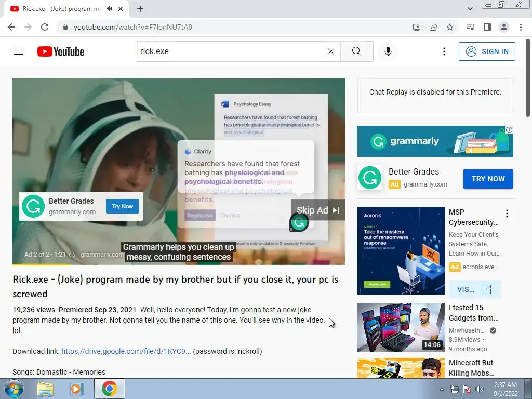Open the Google Drive download link
The image size is (532, 399).
pyautogui.click(x=126, y=351)
